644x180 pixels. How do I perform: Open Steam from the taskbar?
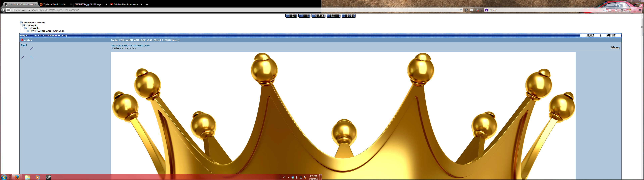48,177
